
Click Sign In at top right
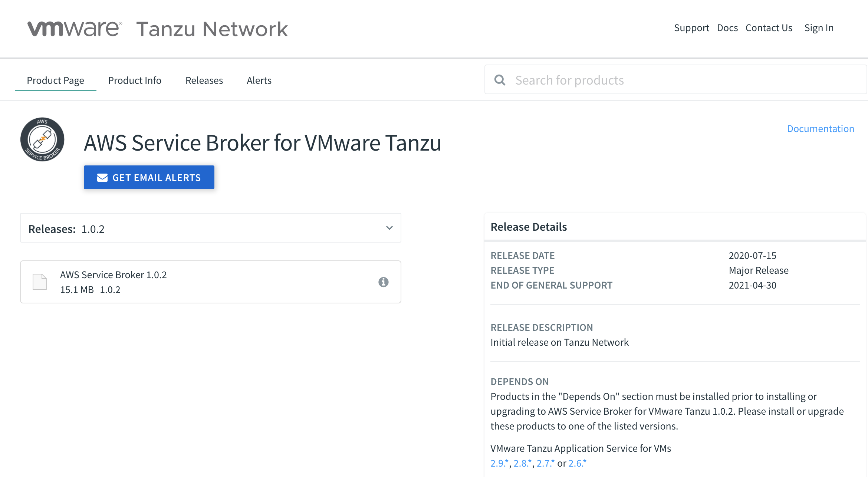point(819,28)
